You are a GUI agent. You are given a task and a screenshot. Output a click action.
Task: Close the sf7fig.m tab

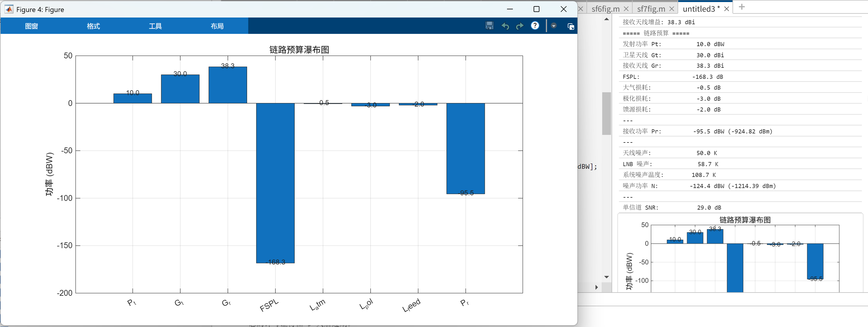coord(671,9)
